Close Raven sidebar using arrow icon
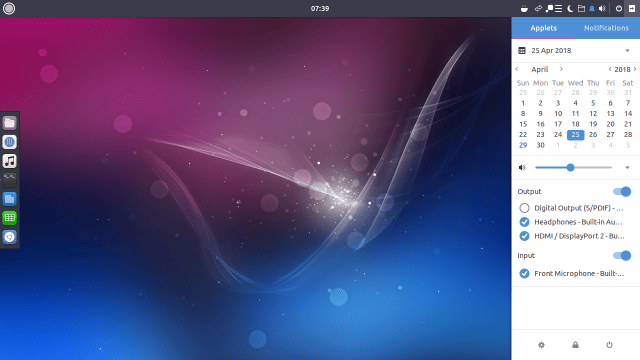The height and width of the screenshot is (360, 640). (x=632, y=9)
